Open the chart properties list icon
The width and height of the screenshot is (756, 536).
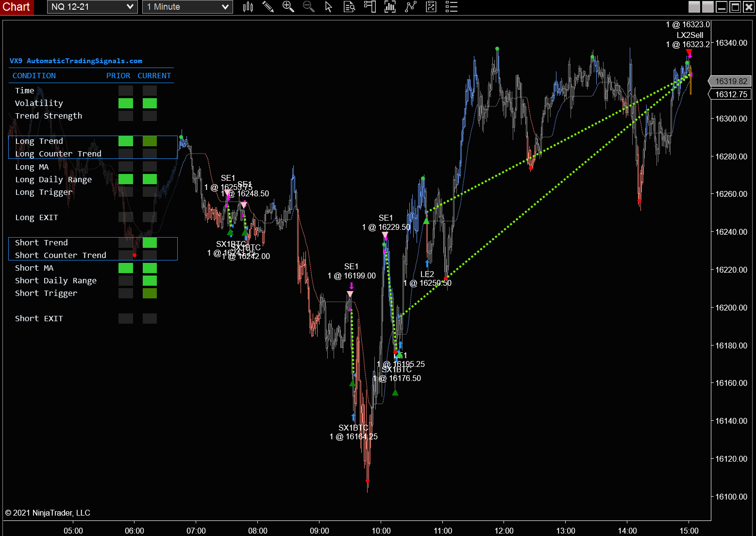tap(451, 7)
